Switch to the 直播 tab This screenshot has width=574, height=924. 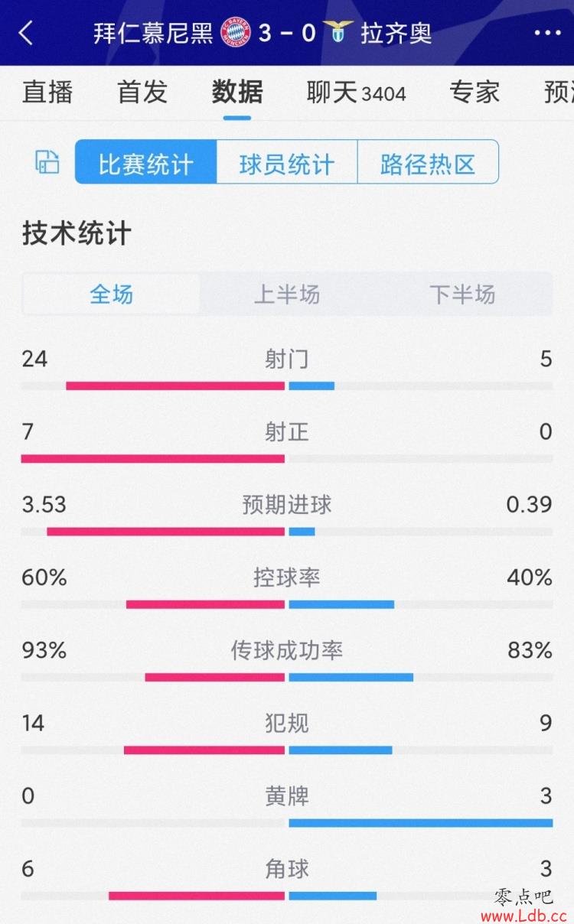click(47, 93)
